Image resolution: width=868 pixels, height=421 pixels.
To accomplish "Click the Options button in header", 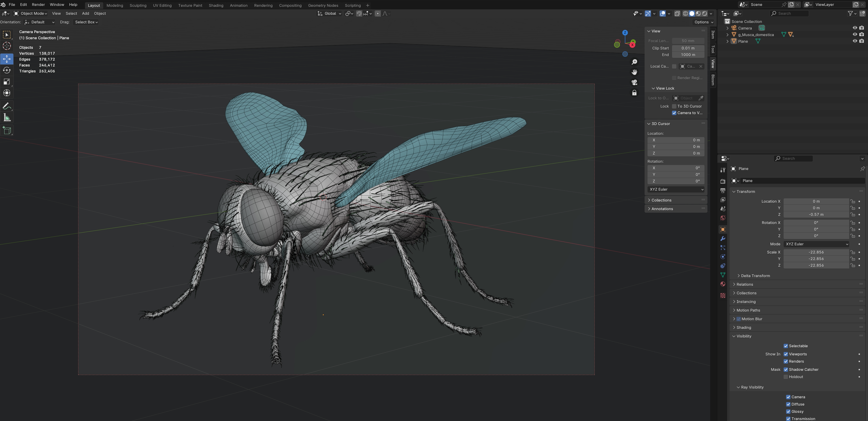I will [x=704, y=22].
